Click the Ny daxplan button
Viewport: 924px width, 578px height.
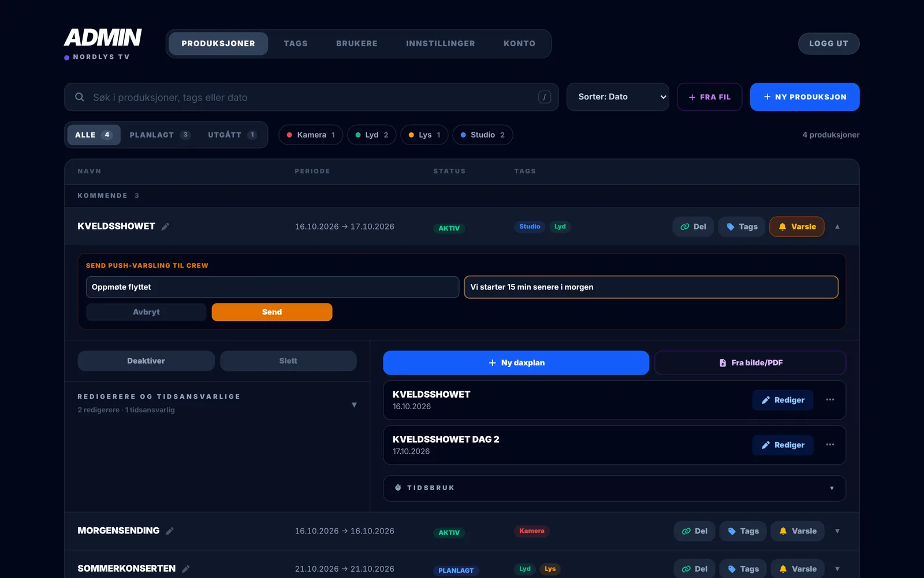pyautogui.click(x=516, y=363)
